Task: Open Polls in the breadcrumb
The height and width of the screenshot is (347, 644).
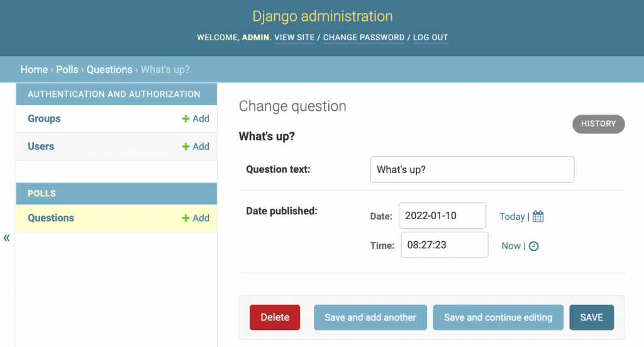Action: click(67, 69)
